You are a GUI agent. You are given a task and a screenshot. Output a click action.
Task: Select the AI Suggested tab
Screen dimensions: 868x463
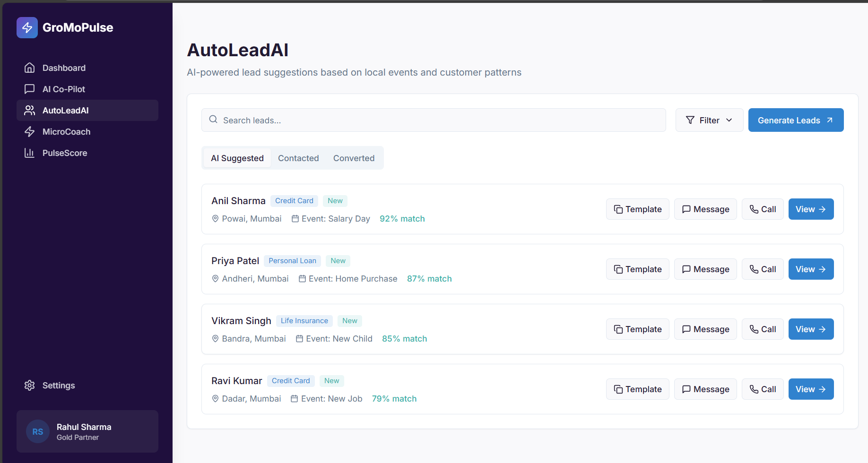[x=237, y=158]
